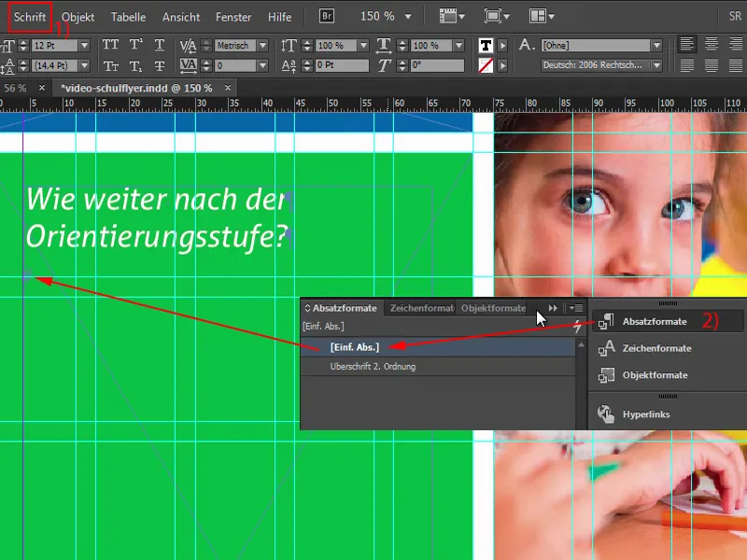This screenshot has height=560, width=747.
Task: Click the tracking VA icon
Action: tap(188, 65)
